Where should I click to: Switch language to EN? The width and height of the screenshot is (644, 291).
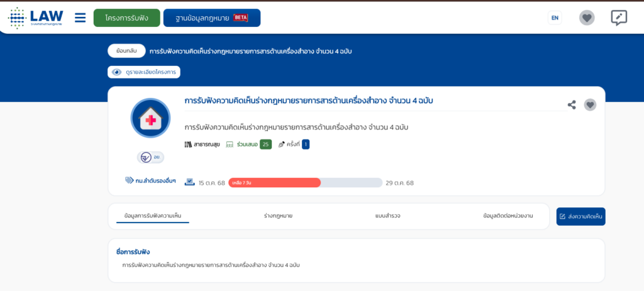pos(555,18)
